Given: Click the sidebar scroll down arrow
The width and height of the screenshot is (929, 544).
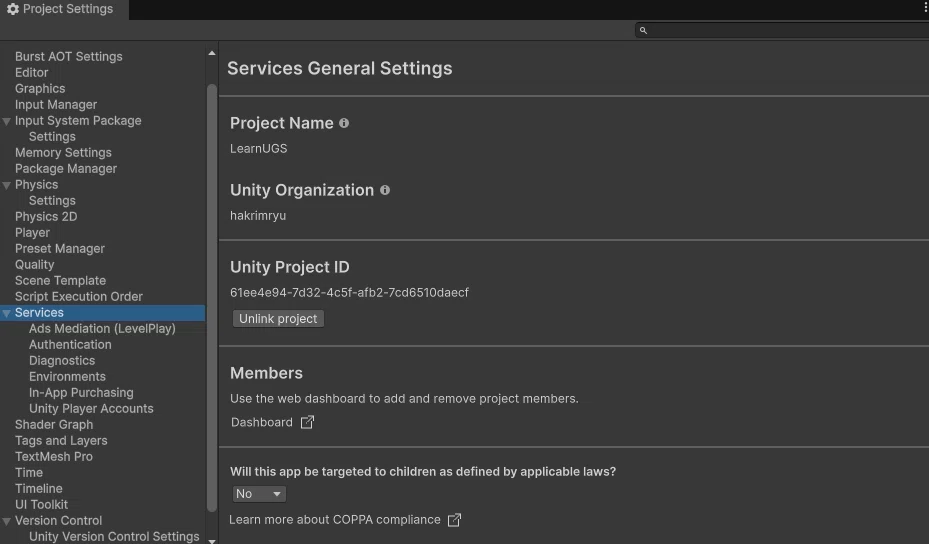Looking at the screenshot, I should pos(212,540).
